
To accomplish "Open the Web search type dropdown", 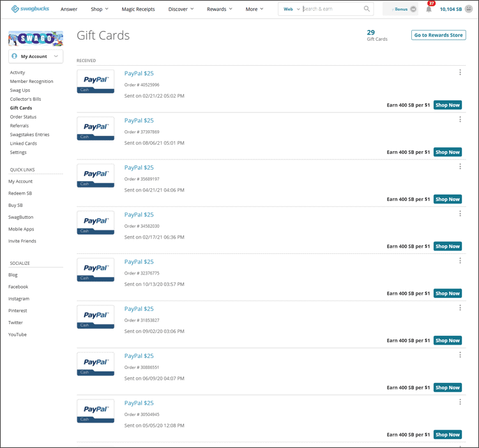I will 292,9.
